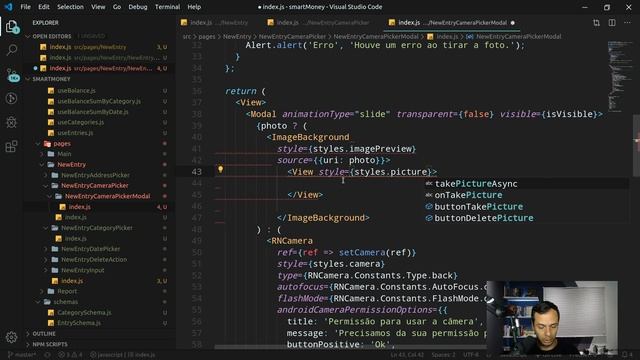The image size is (640, 360).
Task: Open the bug-shaped icon in activity bar
Action: [11, 122]
